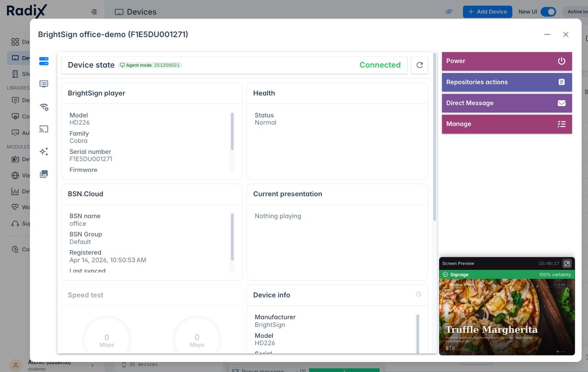The height and width of the screenshot is (372, 588).
Task: Open the screen cast tab icon
Action: coord(44,129)
